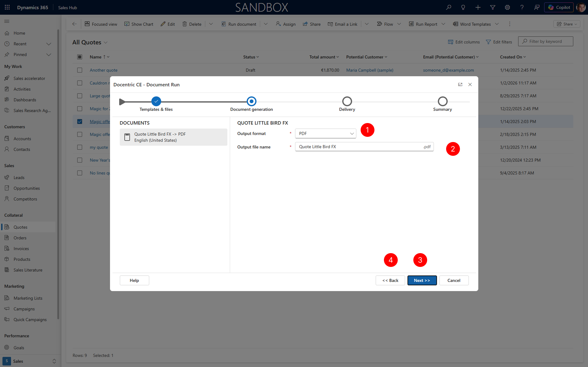This screenshot has width=588, height=367.
Task: Open the settings gear
Action: (x=507, y=7)
